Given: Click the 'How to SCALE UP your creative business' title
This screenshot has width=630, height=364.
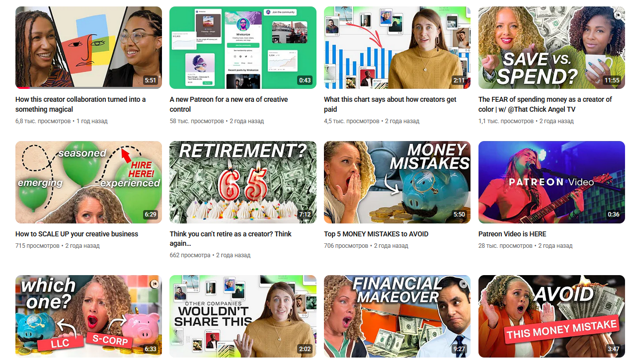Looking at the screenshot, I should (77, 234).
